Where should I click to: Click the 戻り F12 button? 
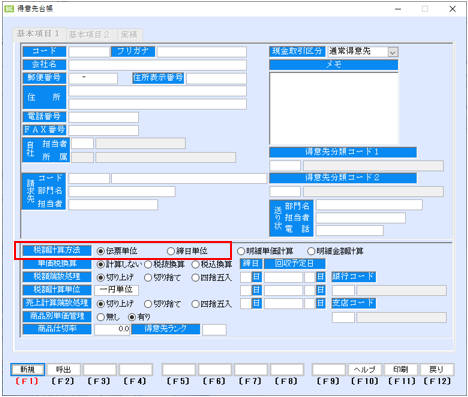437,369
